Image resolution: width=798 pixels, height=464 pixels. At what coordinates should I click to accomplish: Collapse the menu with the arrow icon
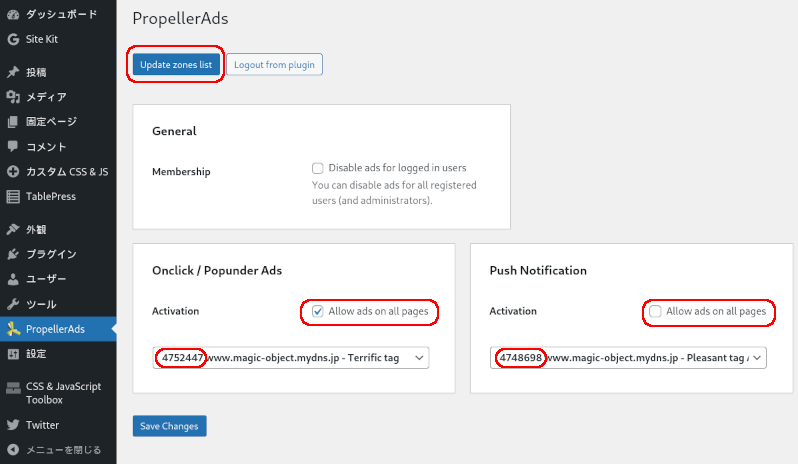pyautogui.click(x=13, y=450)
